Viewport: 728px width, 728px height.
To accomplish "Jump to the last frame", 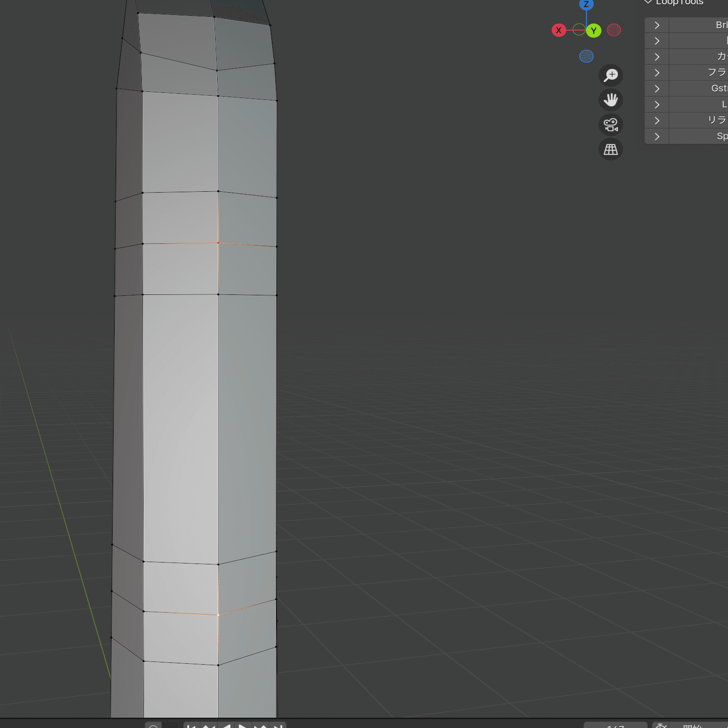I will 278,726.
